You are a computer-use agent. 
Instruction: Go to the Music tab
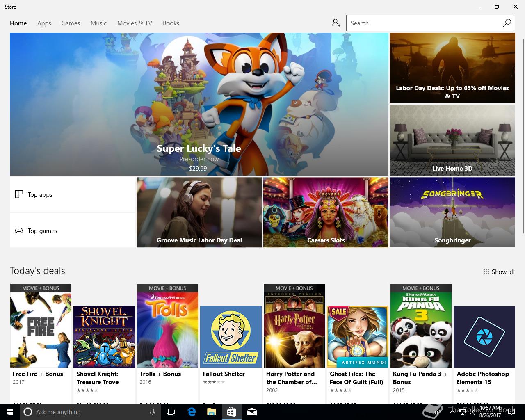98,23
